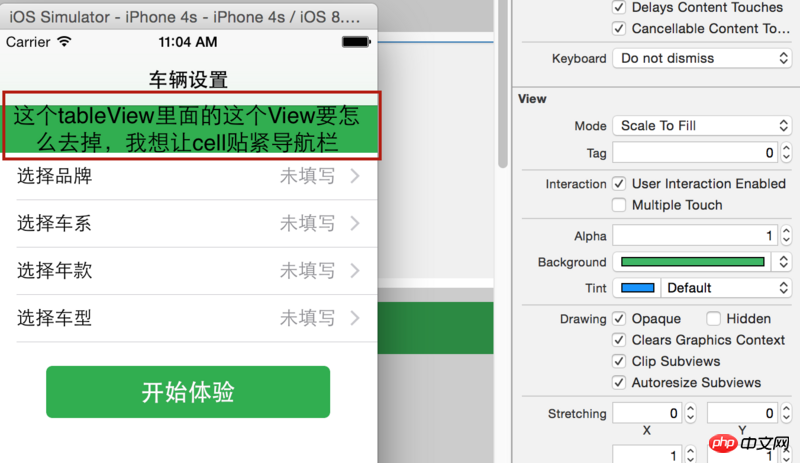This screenshot has width=800, height=463.
Task: Open the Mode Scale To Fill dropdown
Action: 702,126
